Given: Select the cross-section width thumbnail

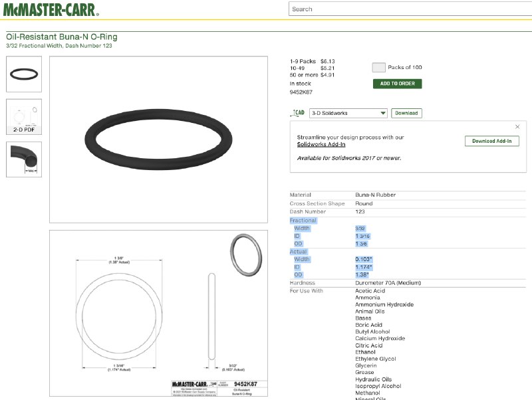Looking at the screenshot, I should tap(24, 159).
